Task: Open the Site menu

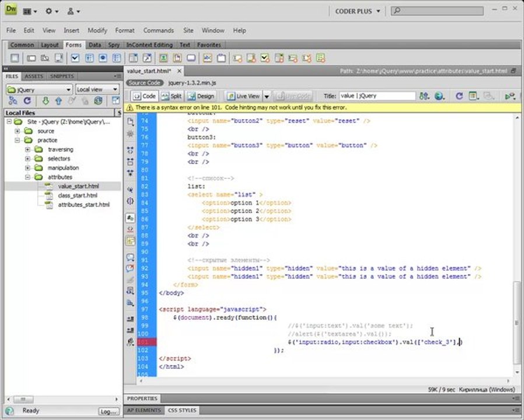Action: tap(188, 30)
